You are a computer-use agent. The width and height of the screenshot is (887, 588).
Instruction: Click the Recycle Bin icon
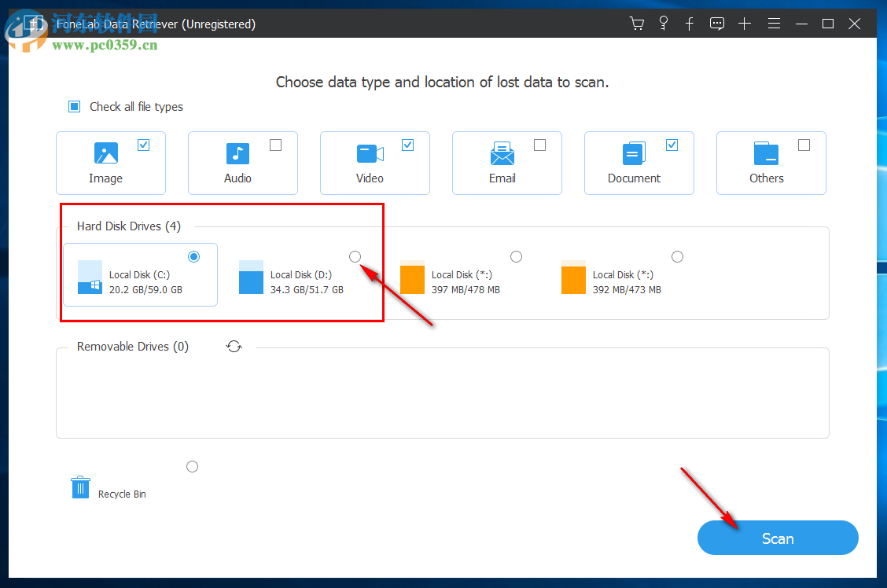[x=79, y=487]
